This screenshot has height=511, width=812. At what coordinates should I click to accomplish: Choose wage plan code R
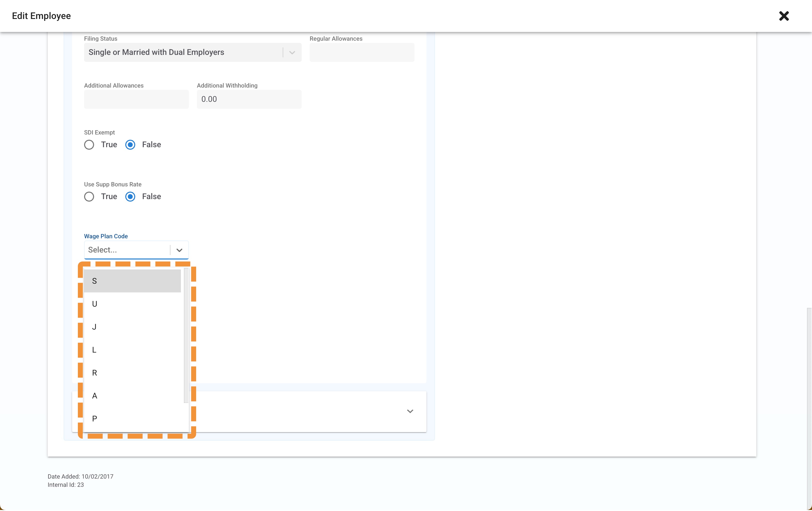(x=132, y=373)
